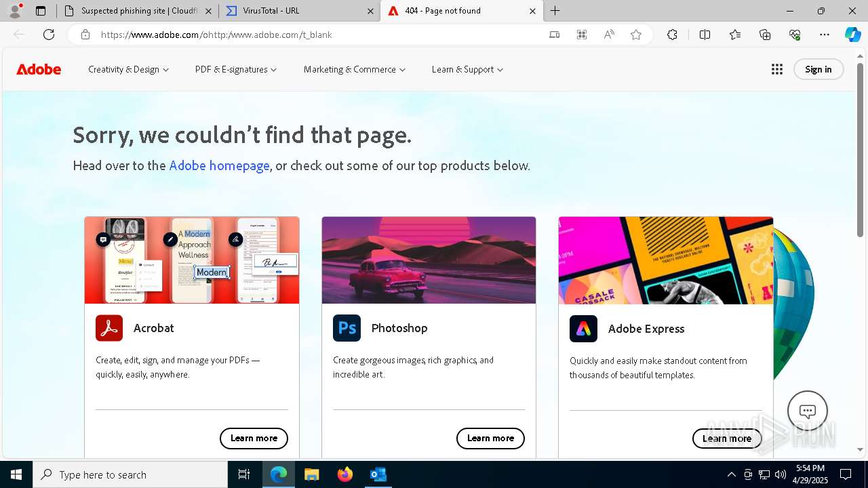This screenshot has width=868, height=488.
Task: Open the Photoshop desert car image
Action: [x=429, y=260]
